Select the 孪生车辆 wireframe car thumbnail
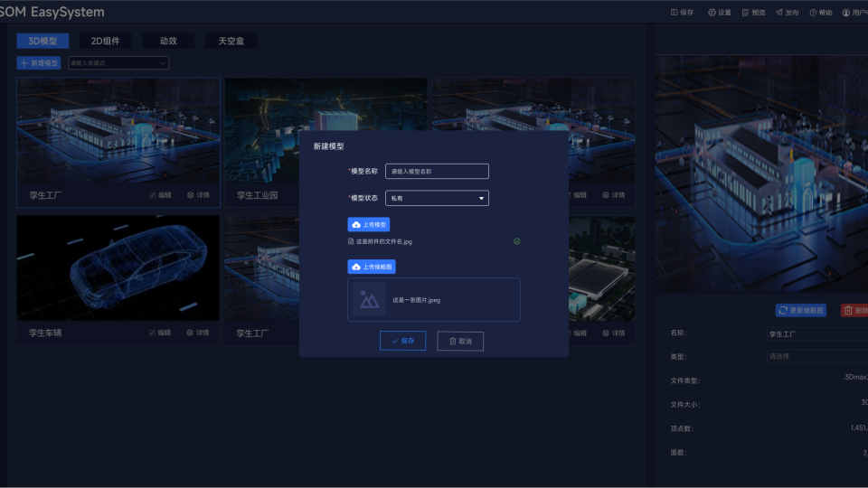This screenshot has width=868, height=488. coord(118,267)
